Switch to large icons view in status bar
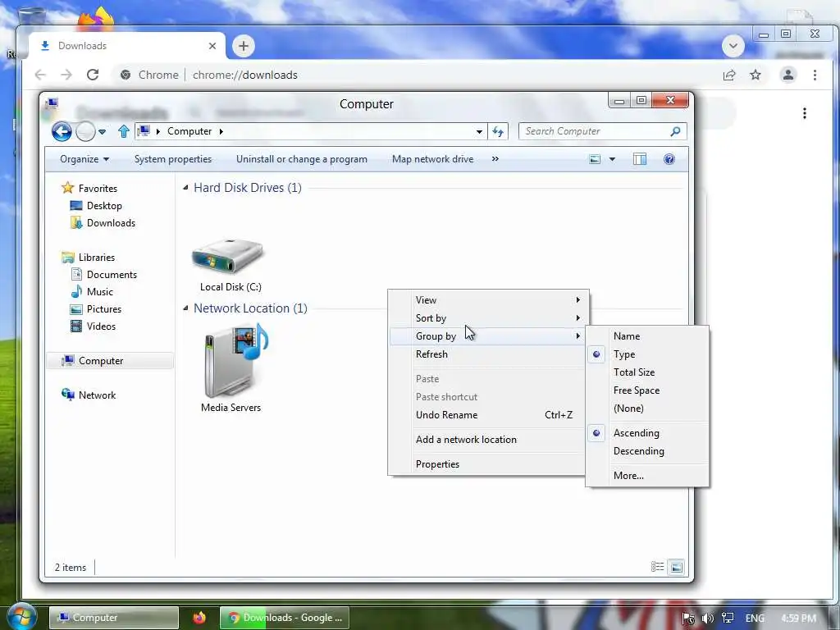840x630 pixels. point(677,567)
